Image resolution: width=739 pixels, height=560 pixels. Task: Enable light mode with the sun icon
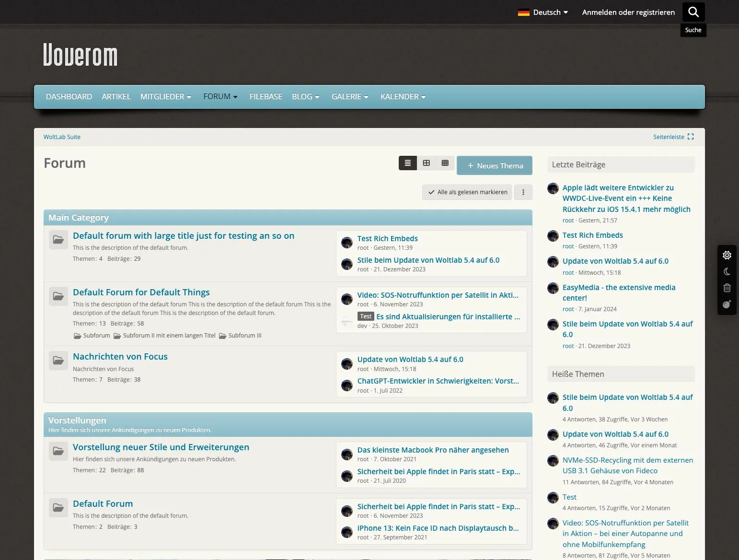coord(727,255)
